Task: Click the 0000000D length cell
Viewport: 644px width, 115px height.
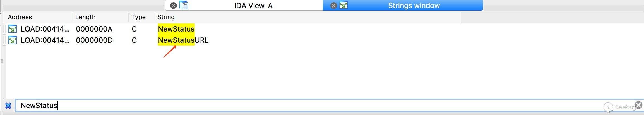Action: click(94, 40)
